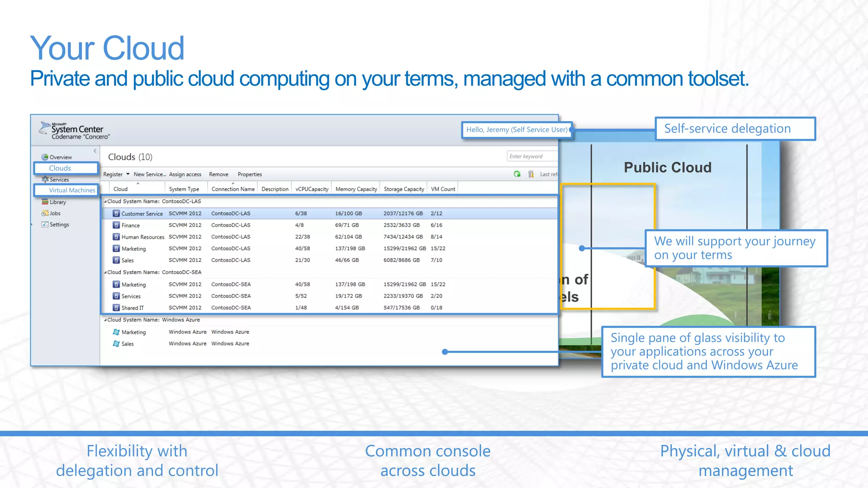Collapse the Windows Azure cloud system group
This screenshot has height=488, width=868.
click(x=105, y=320)
